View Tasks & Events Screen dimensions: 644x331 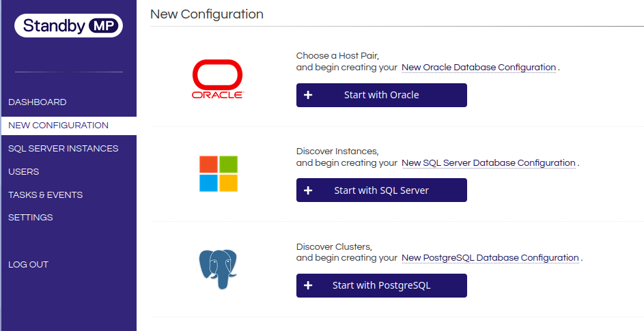46,195
